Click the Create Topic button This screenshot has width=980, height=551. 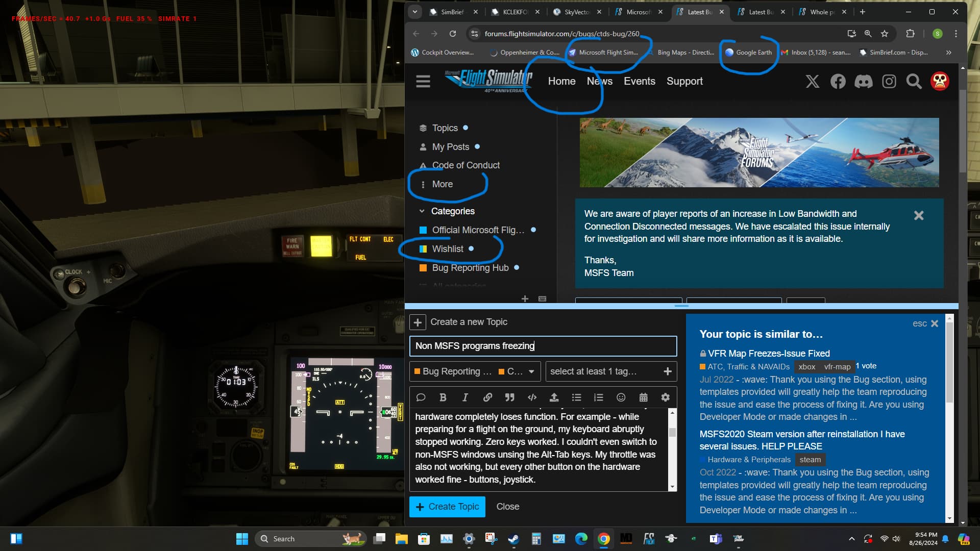(x=447, y=507)
